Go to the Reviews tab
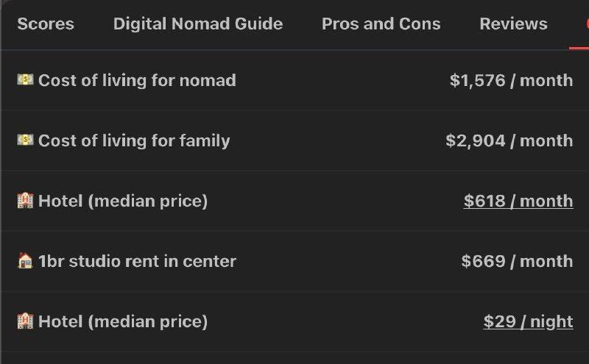 tap(513, 24)
